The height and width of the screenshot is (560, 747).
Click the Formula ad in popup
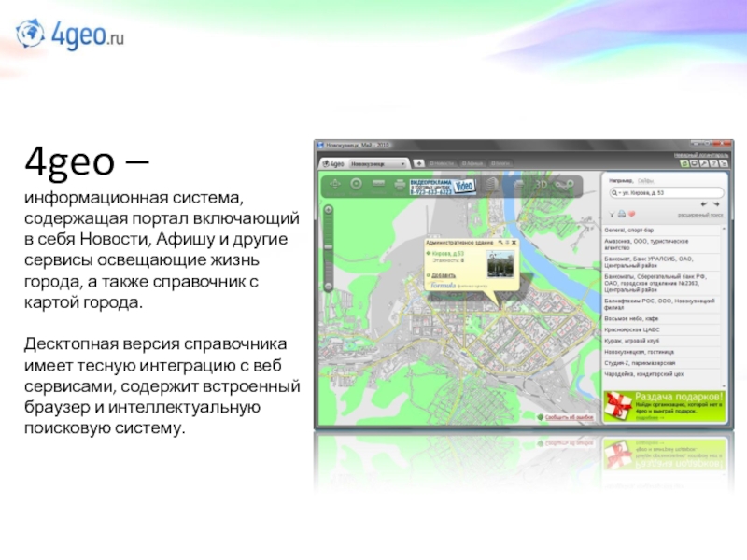pyautogui.click(x=458, y=286)
